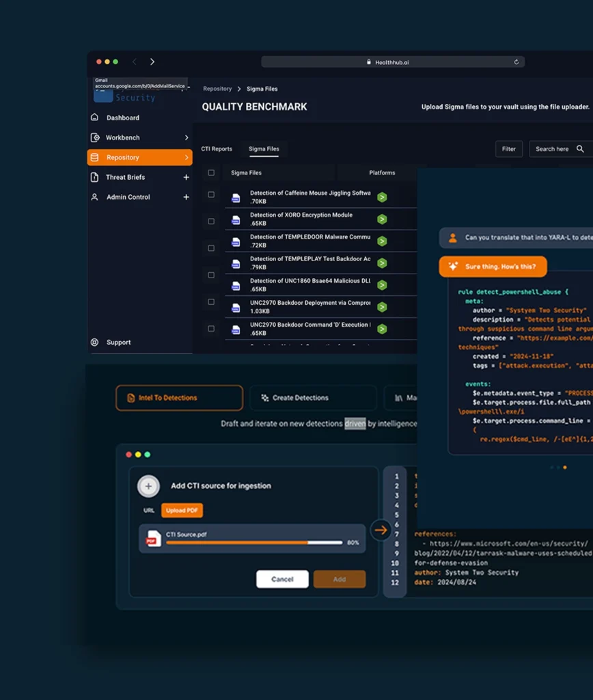The image size is (593, 700).
Task: Click the Add button
Action: (340, 579)
